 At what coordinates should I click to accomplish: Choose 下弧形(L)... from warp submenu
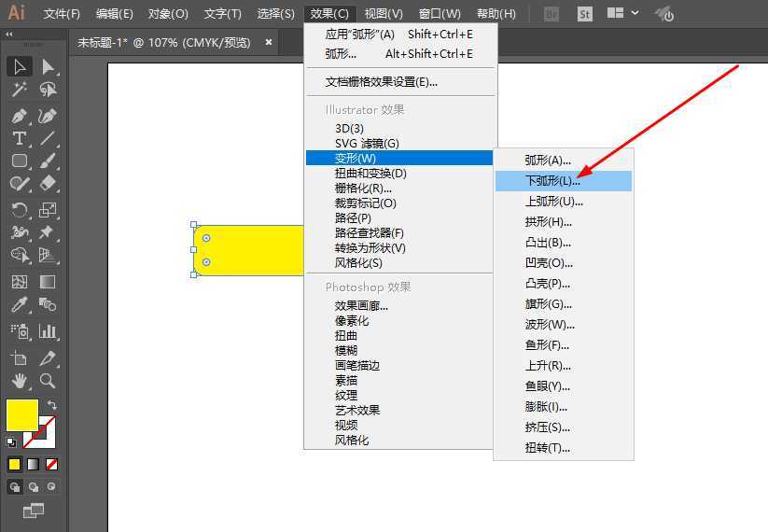click(564, 181)
